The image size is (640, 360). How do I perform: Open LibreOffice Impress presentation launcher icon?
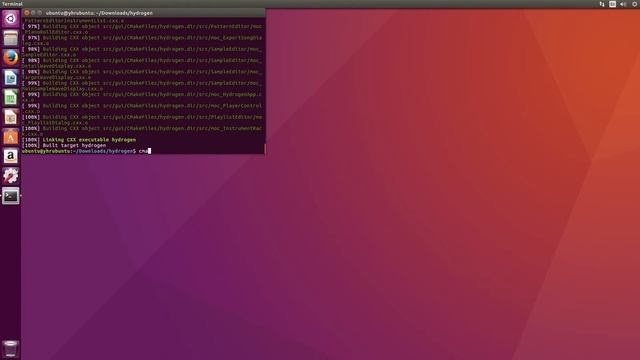coord(11,117)
